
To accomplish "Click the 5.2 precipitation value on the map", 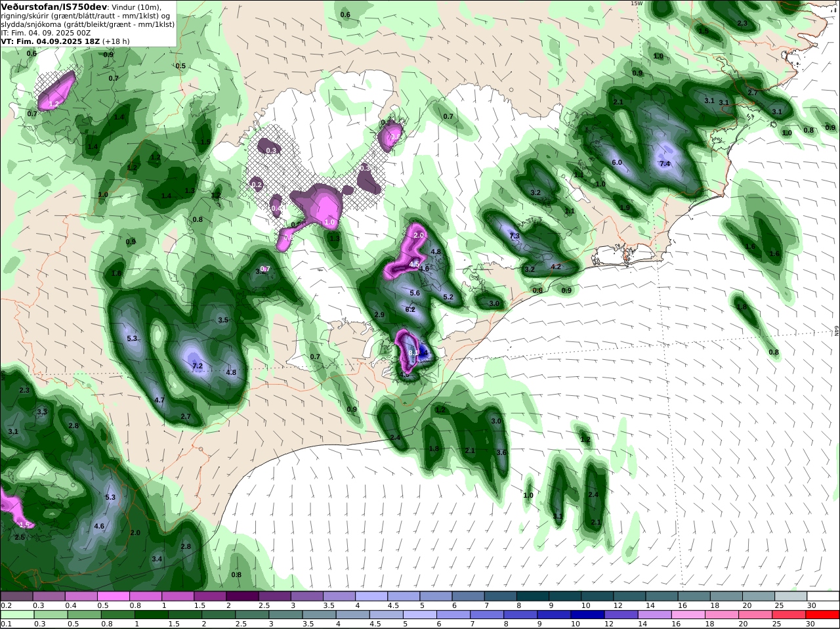I will point(448,297).
